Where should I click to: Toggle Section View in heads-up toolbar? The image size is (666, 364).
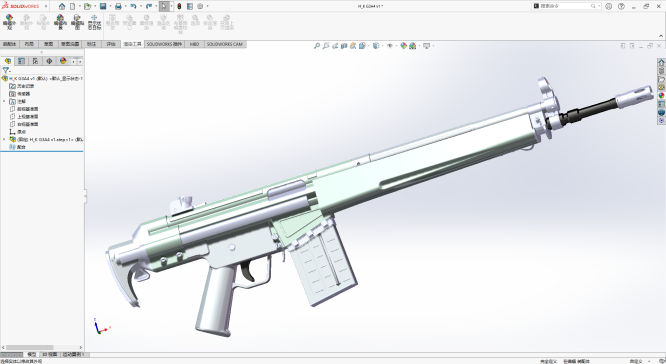[344, 46]
